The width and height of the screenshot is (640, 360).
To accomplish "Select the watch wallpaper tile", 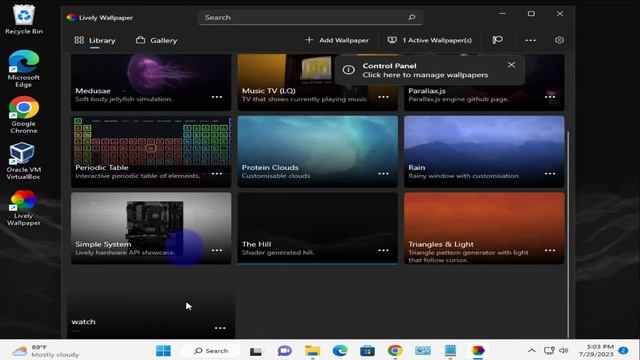I will [x=151, y=312].
